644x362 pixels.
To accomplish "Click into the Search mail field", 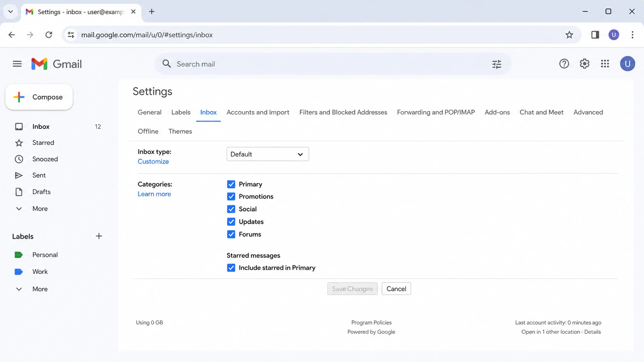I will 333,64.
